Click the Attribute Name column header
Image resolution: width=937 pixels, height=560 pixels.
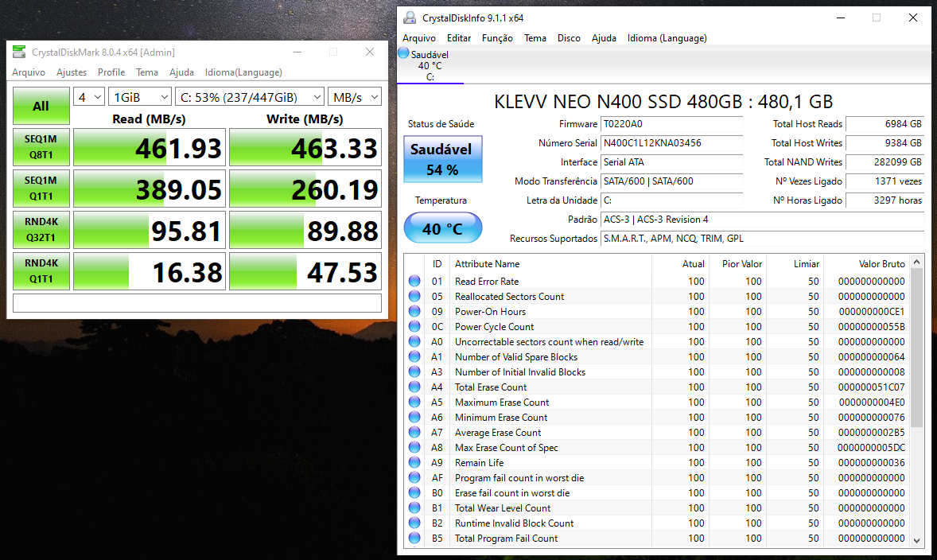[551, 263]
